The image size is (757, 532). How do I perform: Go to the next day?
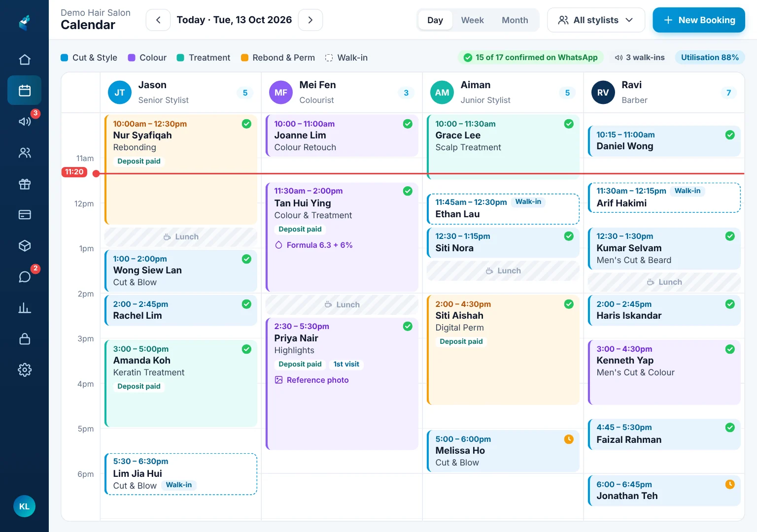tap(310, 20)
